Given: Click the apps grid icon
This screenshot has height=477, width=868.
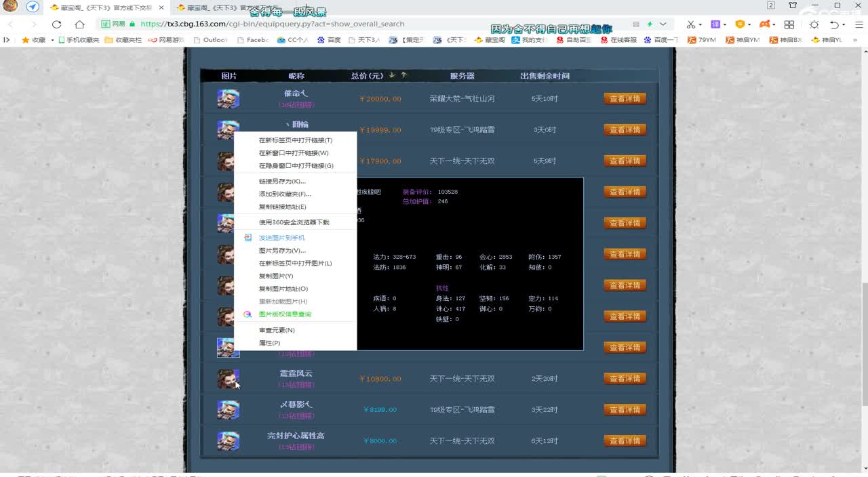Looking at the screenshot, I should point(789,24).
